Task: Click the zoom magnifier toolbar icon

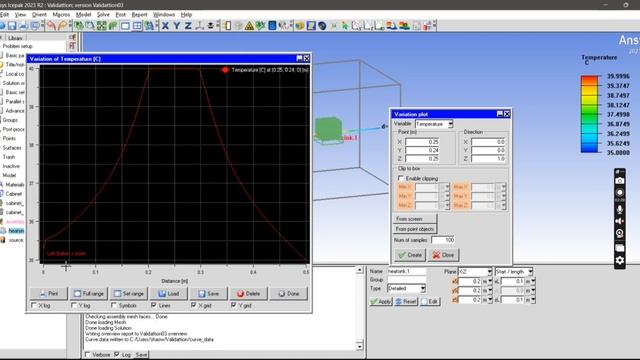Action: tap(90, 26)
